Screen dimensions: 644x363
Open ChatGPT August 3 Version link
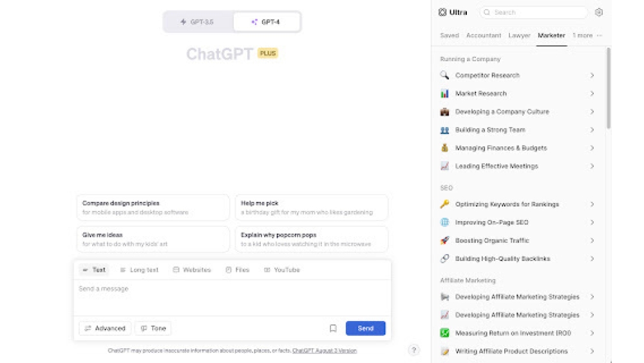click(325, 351)
